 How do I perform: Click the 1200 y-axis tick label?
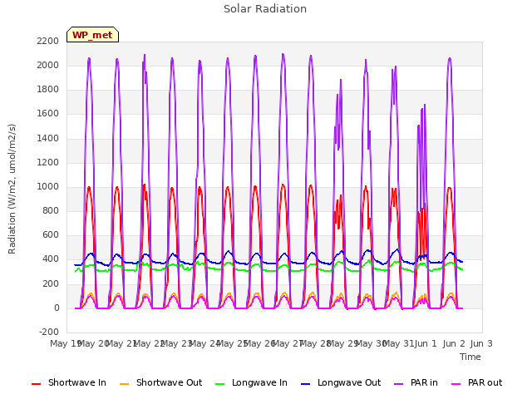pos(48,163)
